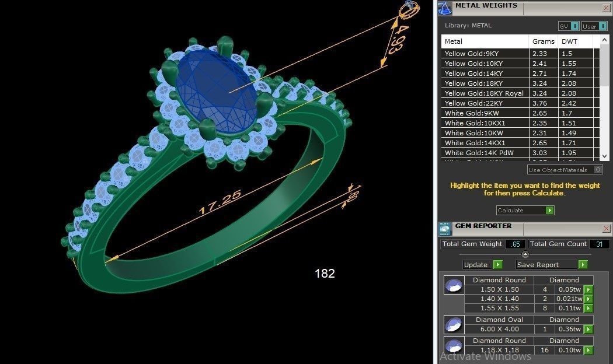613x364 pixels.
Task: Click the Diamond Oval label
Action: click(499, 320)
